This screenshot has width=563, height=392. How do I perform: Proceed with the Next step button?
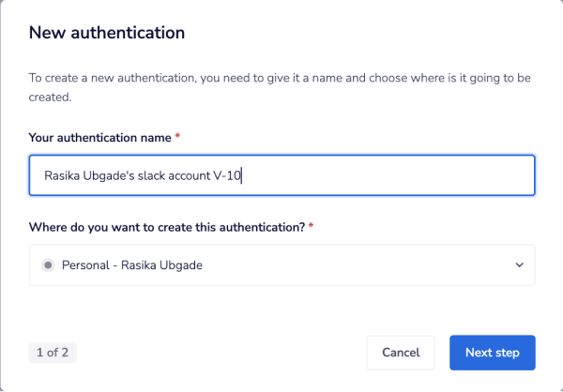click(x=492, y=353)
